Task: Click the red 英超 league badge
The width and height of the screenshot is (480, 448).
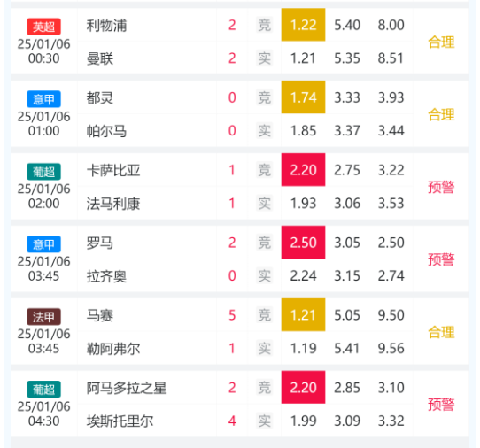Action: [43, 27]
